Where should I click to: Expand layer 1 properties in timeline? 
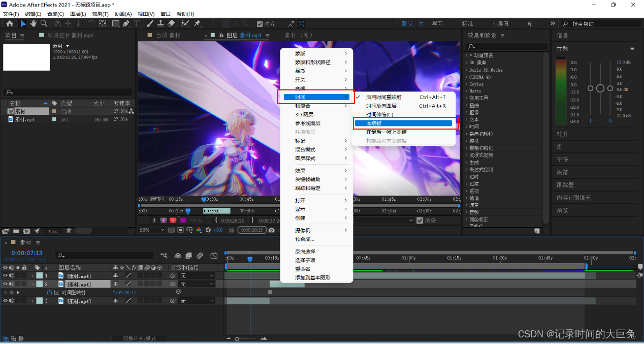(33, 276)
